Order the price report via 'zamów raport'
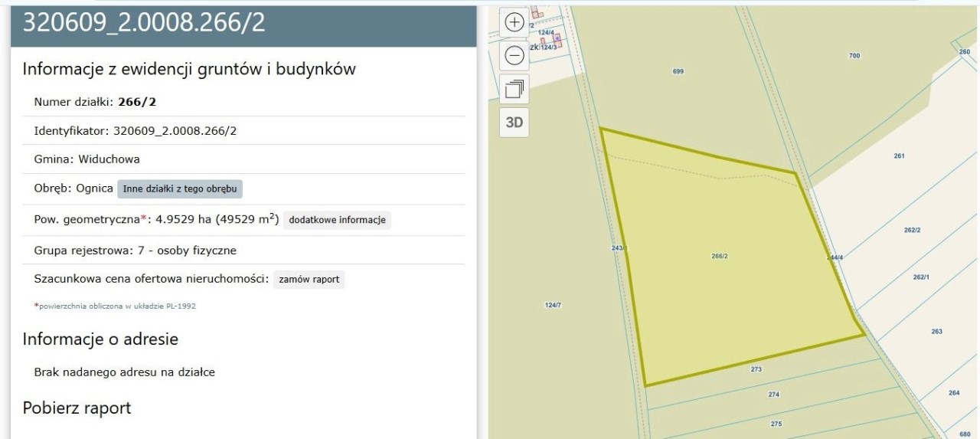This screenshot has width=980, height=439. coord(309,279)
